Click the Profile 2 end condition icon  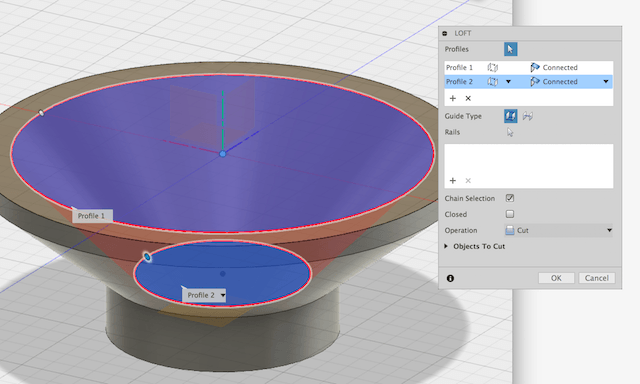(x=493, y=82)
